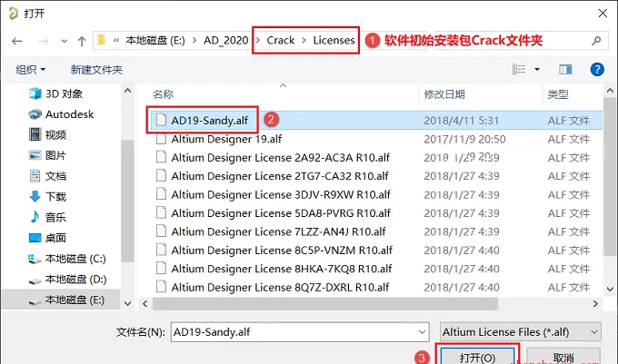Click the breadcrumb overflow « chevron
The image size is (618, 364).
tap(116, 40)
